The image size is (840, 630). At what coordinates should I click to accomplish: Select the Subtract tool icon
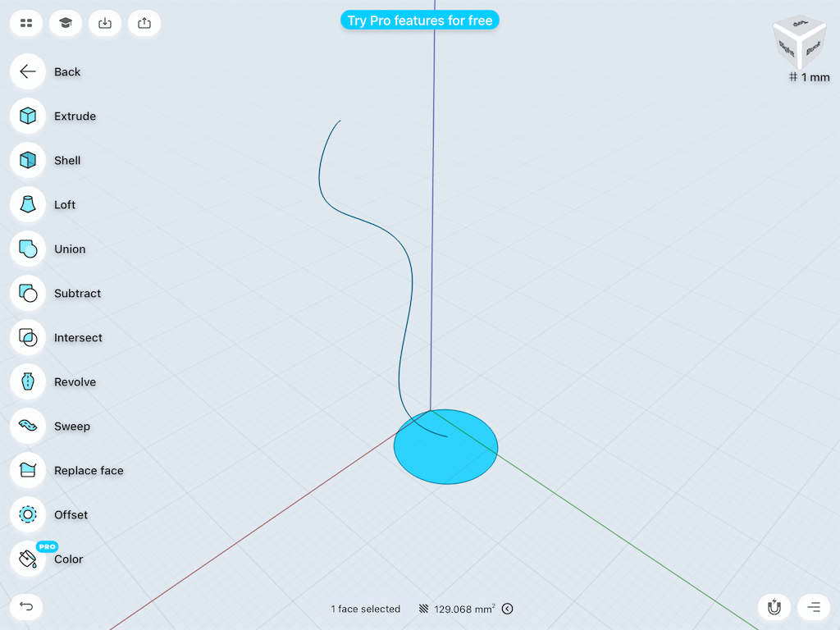[28, 293]
